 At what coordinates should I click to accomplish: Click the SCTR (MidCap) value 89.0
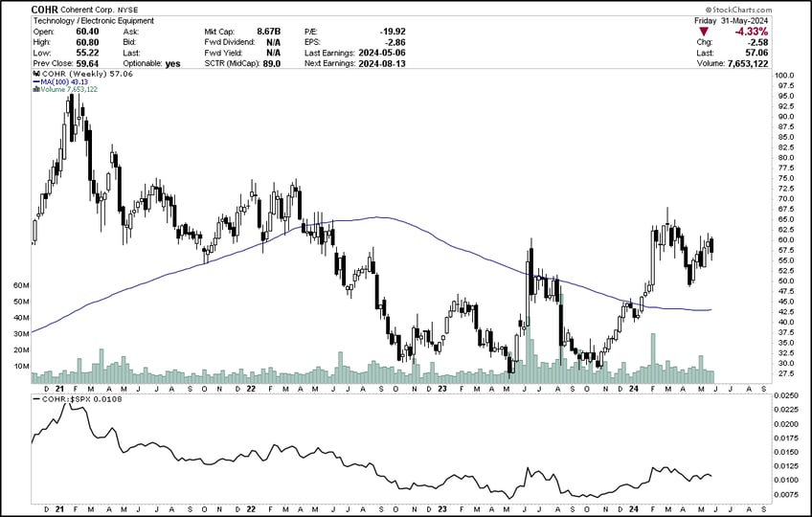(x=272, y=64)
